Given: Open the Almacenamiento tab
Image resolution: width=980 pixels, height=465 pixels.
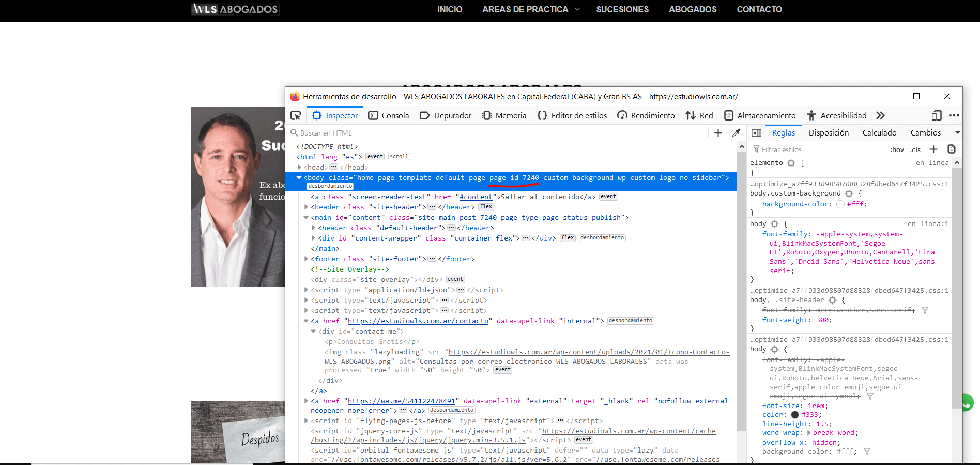Looking at the screenshot, I should (760, 115).
